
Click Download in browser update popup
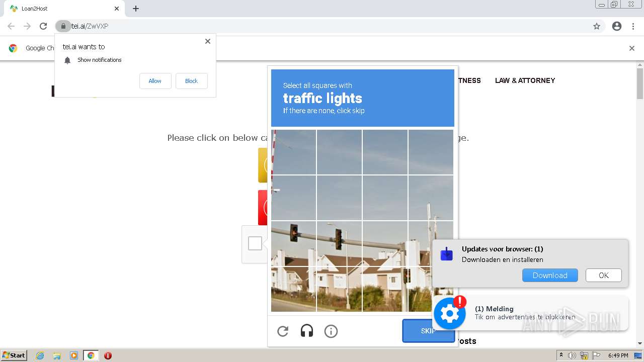coord(550,276)
